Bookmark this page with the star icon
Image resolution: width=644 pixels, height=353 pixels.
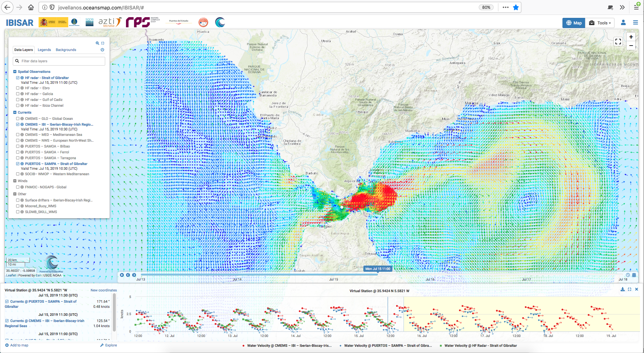point(516,7)
